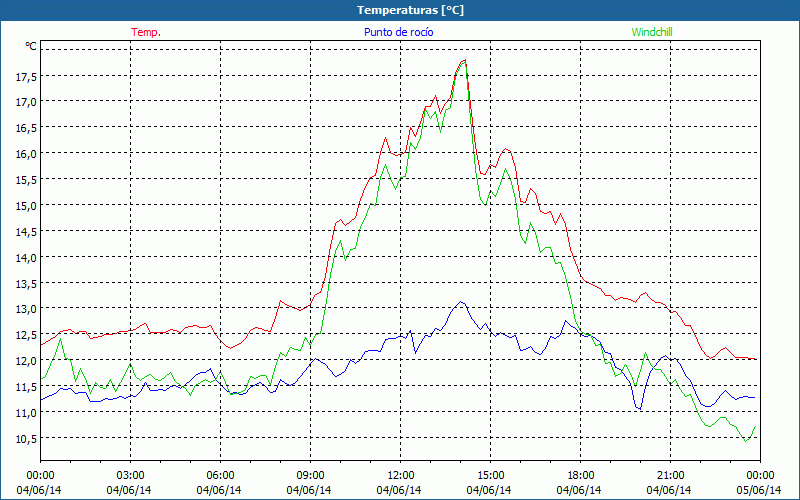Click the 15,0 y-axis tick label
800x500 pixels.
click(25, 206)
